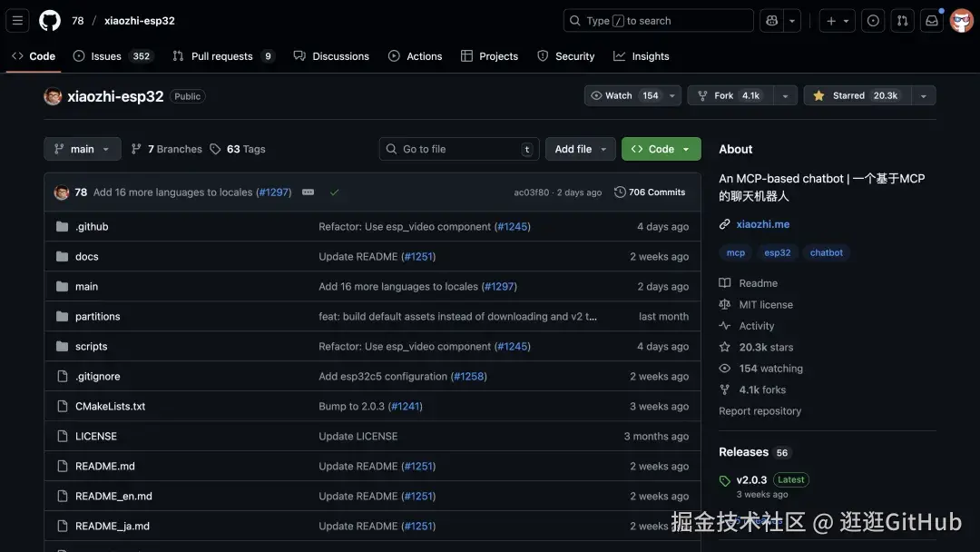This screenshot has height=552, width=980.
Task: Switch to the Code tab
Action: tap(34, 56)
